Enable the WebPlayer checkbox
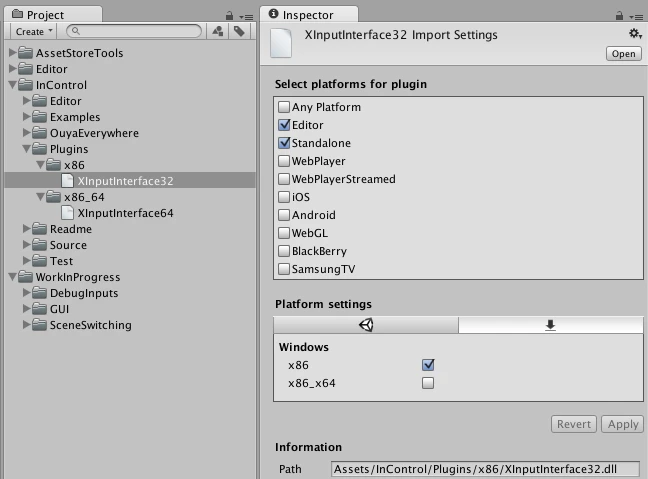 click(284, 161)
